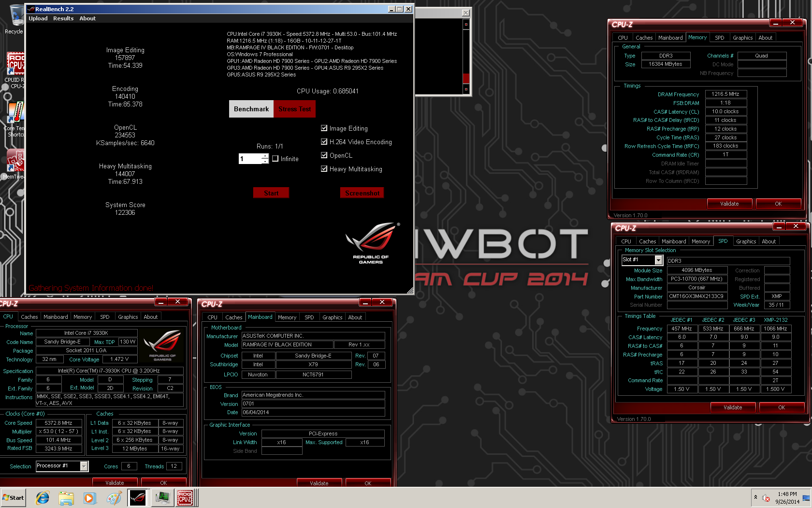Switch to SPD tab in Memory CPU-Z window

click(720, 38)
